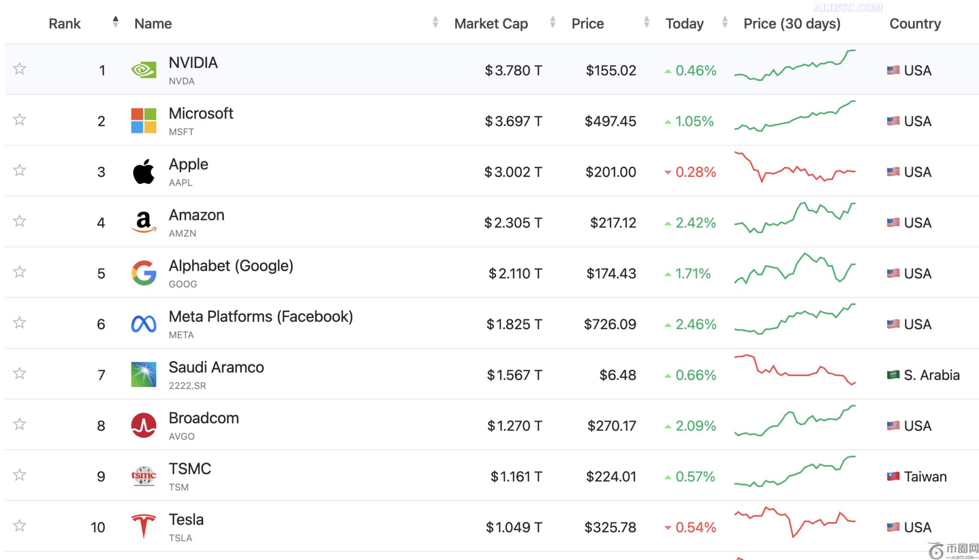Screen dimensions: 979x560
Task: Click the Country column header
Action: (x=915, y=23)
